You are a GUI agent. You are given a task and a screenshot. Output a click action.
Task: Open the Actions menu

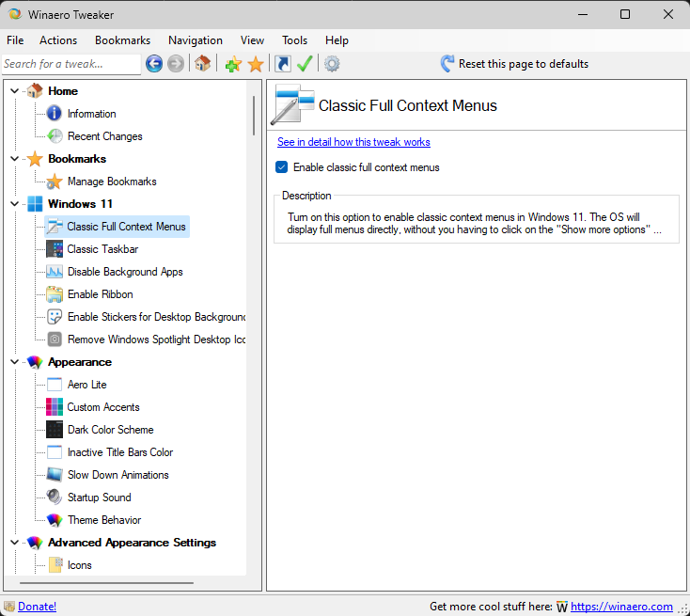(58, 40)
